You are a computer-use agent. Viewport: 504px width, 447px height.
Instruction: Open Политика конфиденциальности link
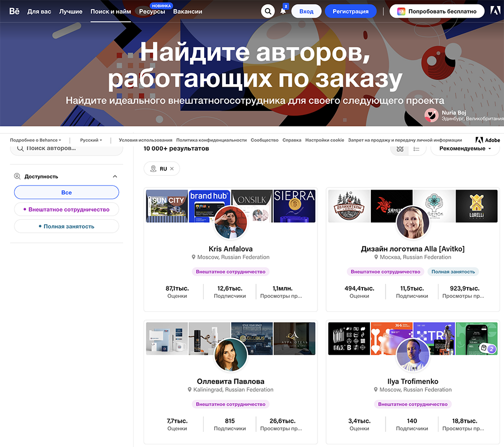pyautogui.click(x=212, y=140)
